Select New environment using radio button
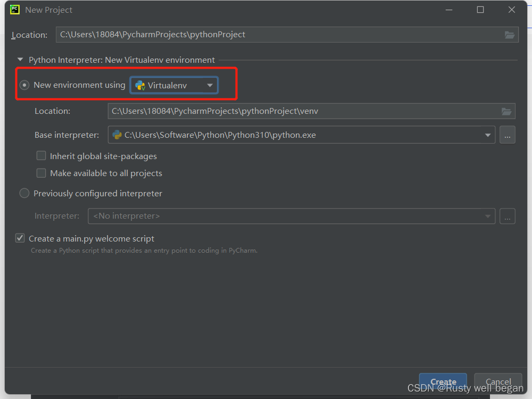 (24, 85)
